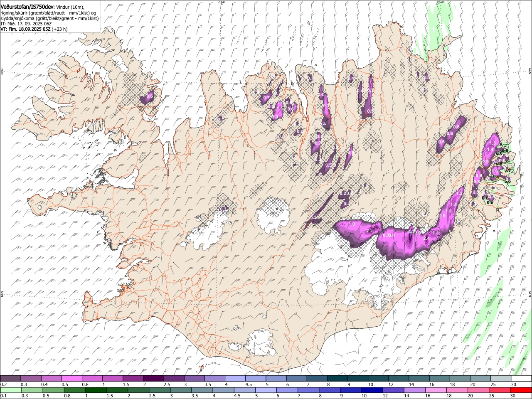Choose the 12 swatch in the upper legend row
This screenshot has height=399, width=532.
(x=399, y=379)
